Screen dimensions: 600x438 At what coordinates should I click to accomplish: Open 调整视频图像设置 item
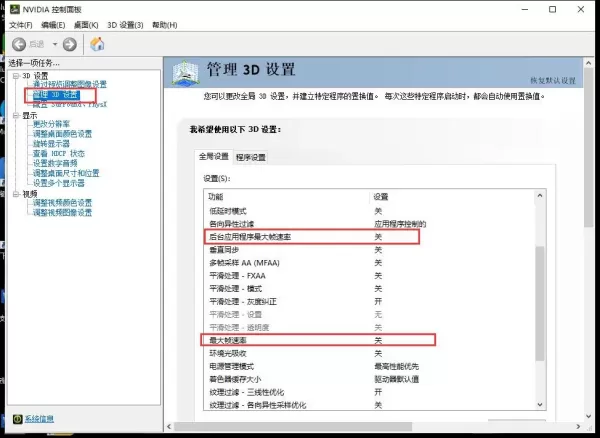(62, 213)
